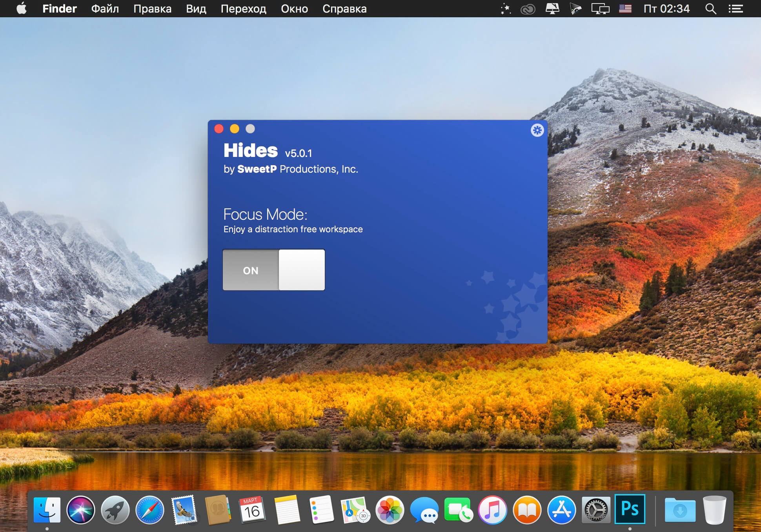This screenshot has height=532, width=761.
Task: Open screen mirroring displays menu icon
Action: [x=600, y=9]
